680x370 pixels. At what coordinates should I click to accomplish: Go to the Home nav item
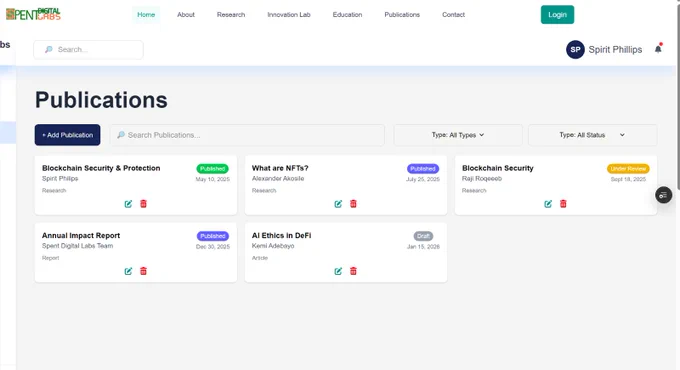point(146,15)
